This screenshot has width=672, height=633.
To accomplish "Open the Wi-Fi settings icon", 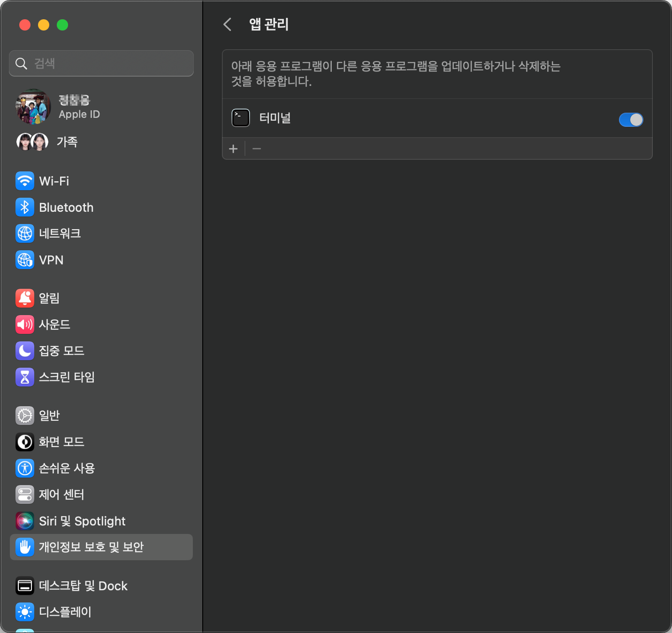I will (x=25, y=181).
